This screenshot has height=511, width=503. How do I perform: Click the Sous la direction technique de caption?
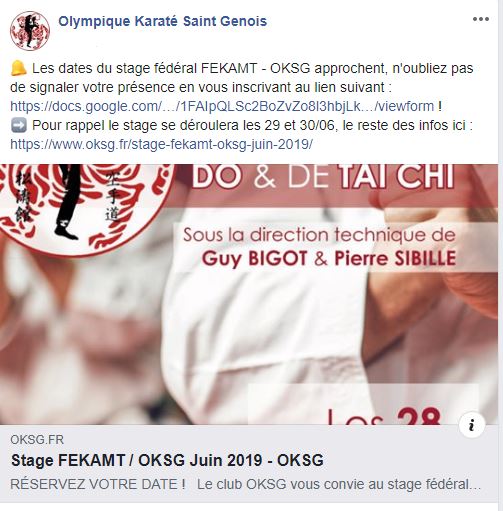(x=319, y=235)
